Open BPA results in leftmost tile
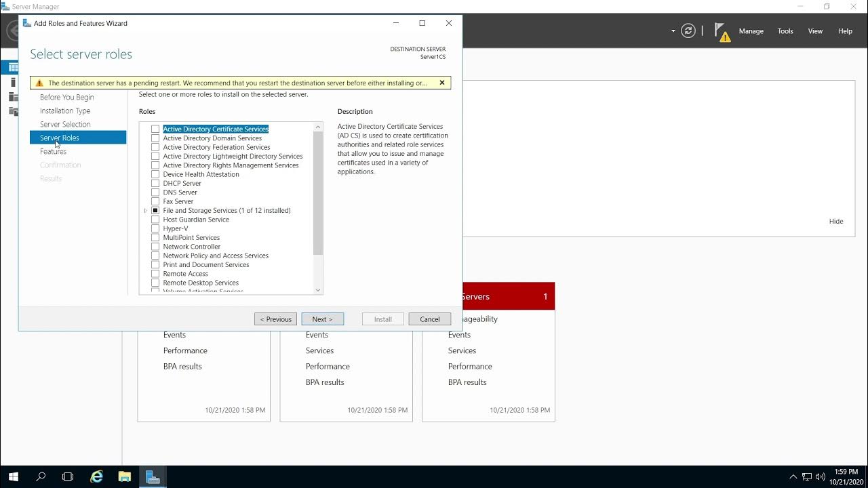This screenshot has height=488, width=868. tap(182, 367)
